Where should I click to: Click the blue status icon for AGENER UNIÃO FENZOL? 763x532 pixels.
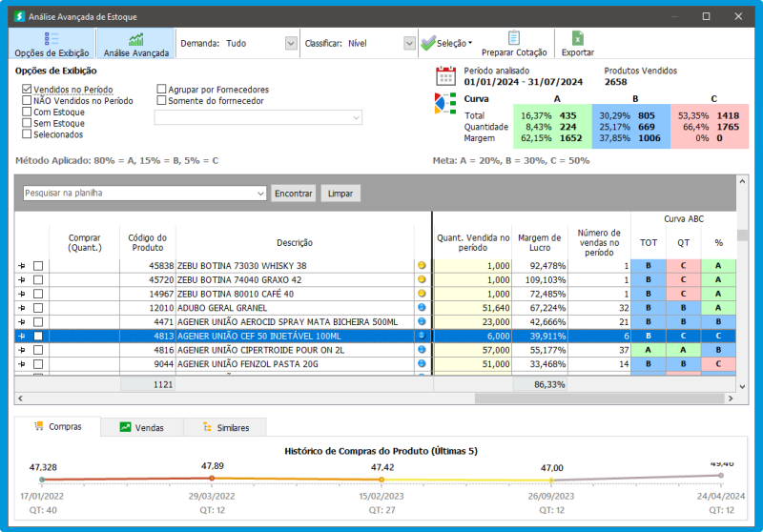point(422,364)
